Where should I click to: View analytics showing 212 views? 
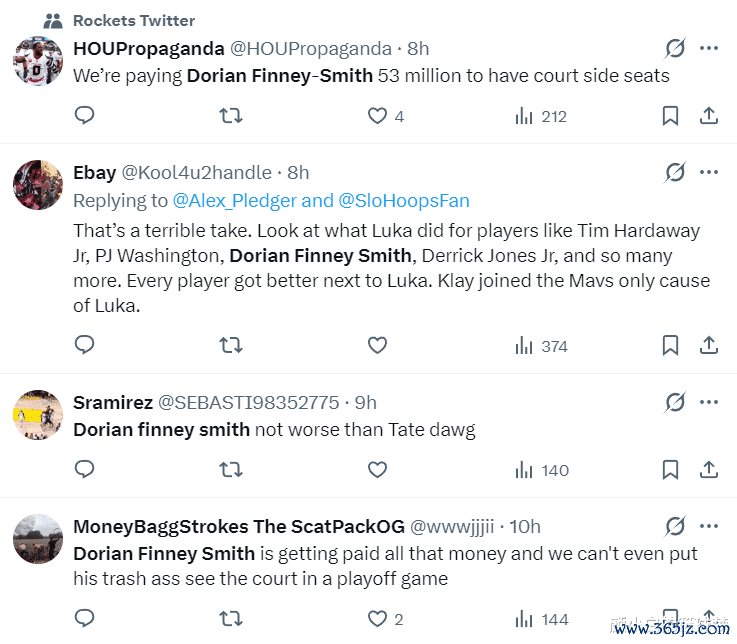[540, 116]
